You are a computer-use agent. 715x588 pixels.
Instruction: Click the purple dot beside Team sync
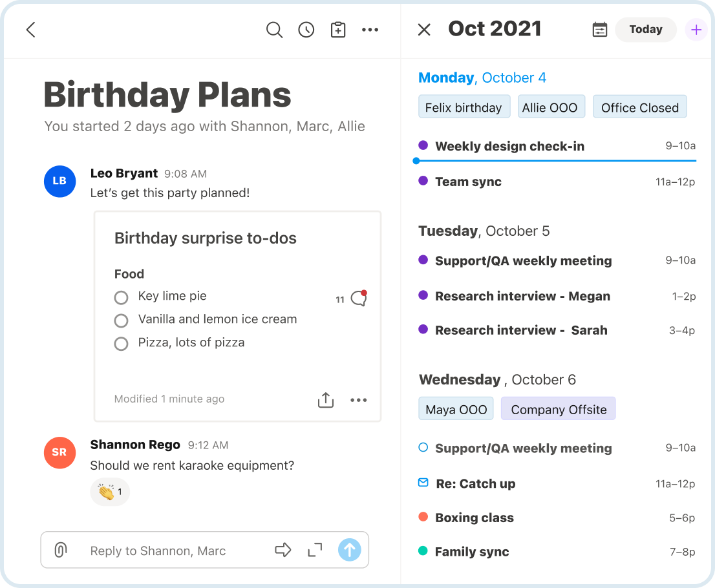(x=423, y=180)
